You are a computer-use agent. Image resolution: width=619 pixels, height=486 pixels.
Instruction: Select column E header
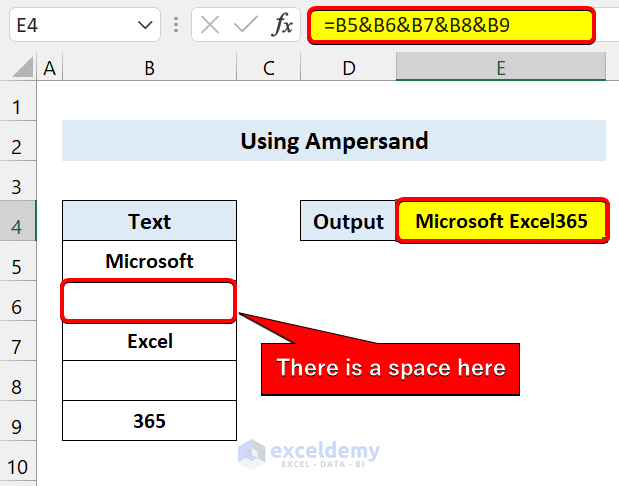[501, 68]
